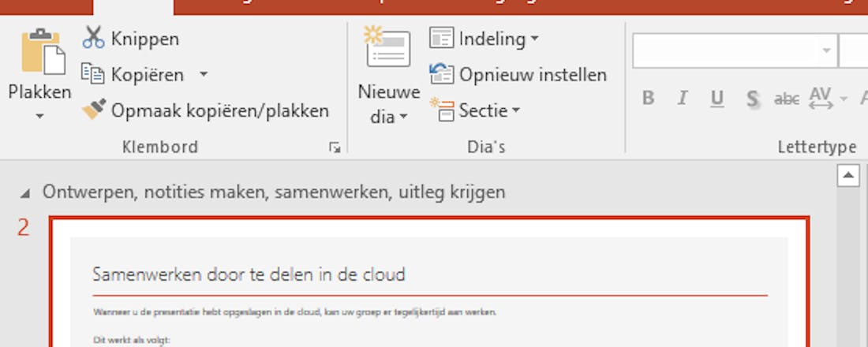868x347 pixels.
Task: Enable text shadow formatting
Action: 753,99
